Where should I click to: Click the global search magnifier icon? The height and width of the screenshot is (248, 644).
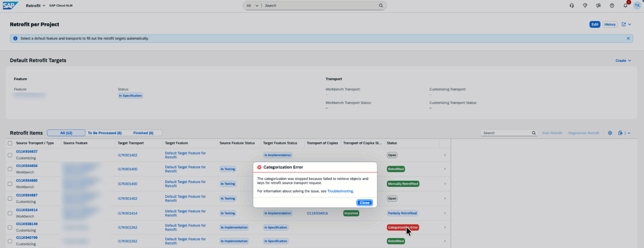point(381,6)
